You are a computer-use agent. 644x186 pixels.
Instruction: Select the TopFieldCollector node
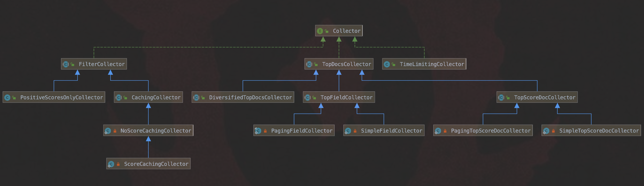[x=339, y=97]
